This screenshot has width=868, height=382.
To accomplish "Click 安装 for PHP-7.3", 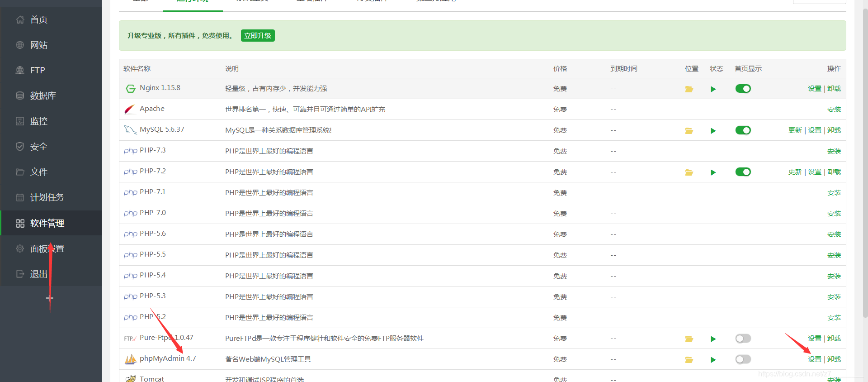I will click(834, 151).
